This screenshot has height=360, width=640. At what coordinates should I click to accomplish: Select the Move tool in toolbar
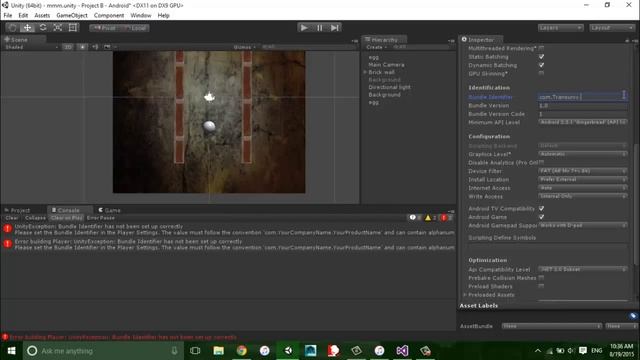coord(27,28)
